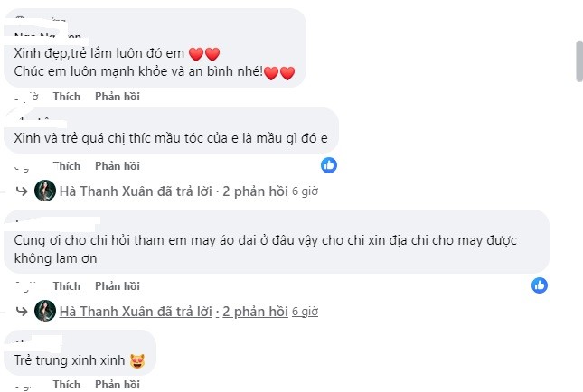Reply to the 'Trẻ trung xinh xinh' comment
The width and height of the screenshot is (583, 392).
coord(118,384)
